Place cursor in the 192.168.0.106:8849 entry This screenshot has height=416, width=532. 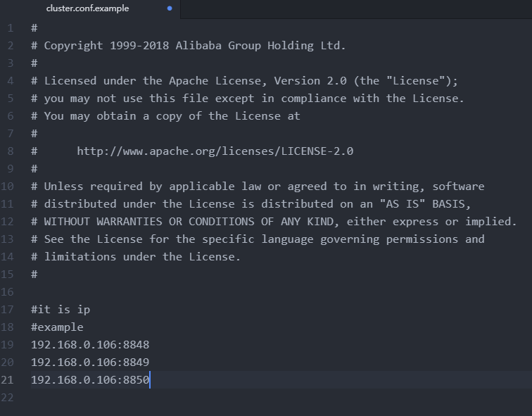click(x=90, y=363)
